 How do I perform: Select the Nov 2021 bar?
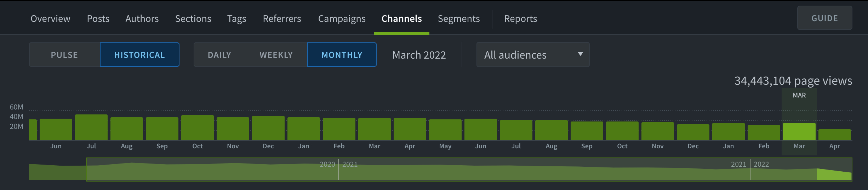[x=658, y=131]
